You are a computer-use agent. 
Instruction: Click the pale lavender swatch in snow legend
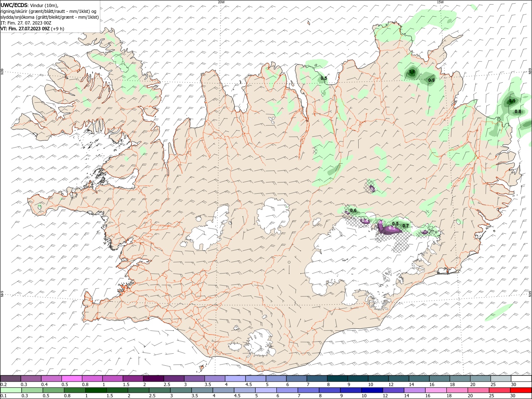235,379
